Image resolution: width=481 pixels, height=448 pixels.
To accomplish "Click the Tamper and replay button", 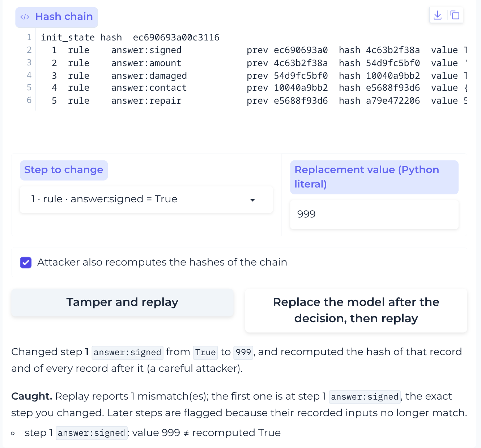I will [x=122, y=302].
